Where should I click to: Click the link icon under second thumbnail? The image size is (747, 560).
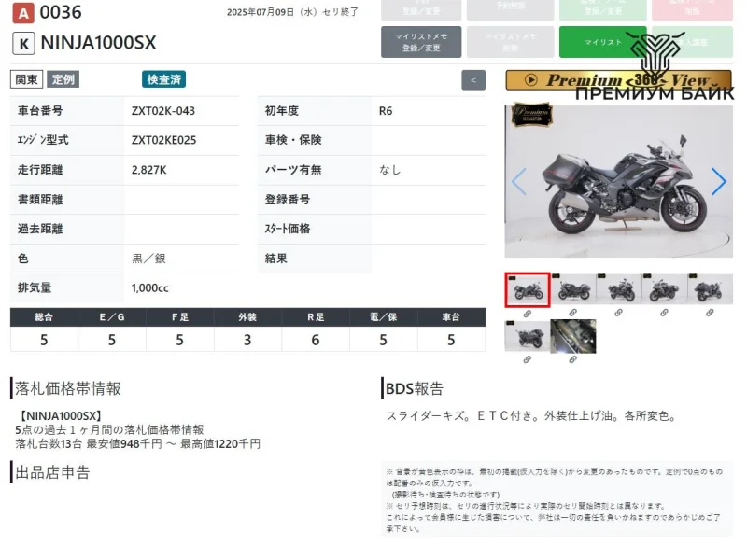573,313
